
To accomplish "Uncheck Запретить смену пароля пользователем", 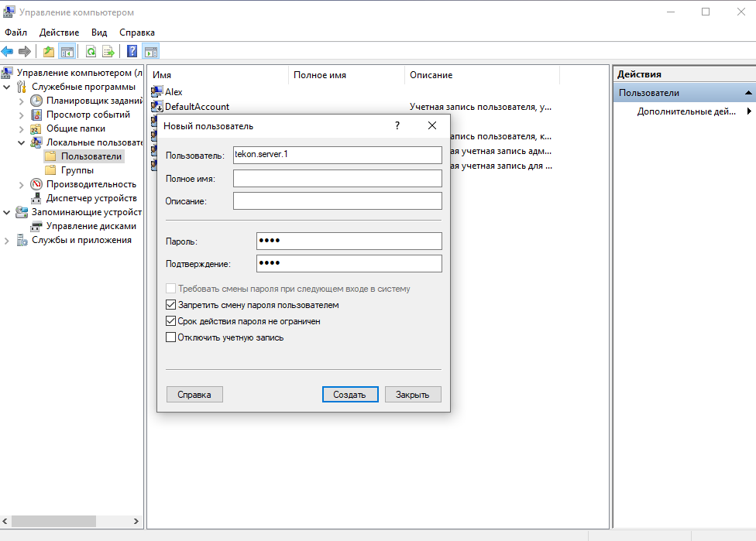I will pyautogui.click(x=171, y=305).
